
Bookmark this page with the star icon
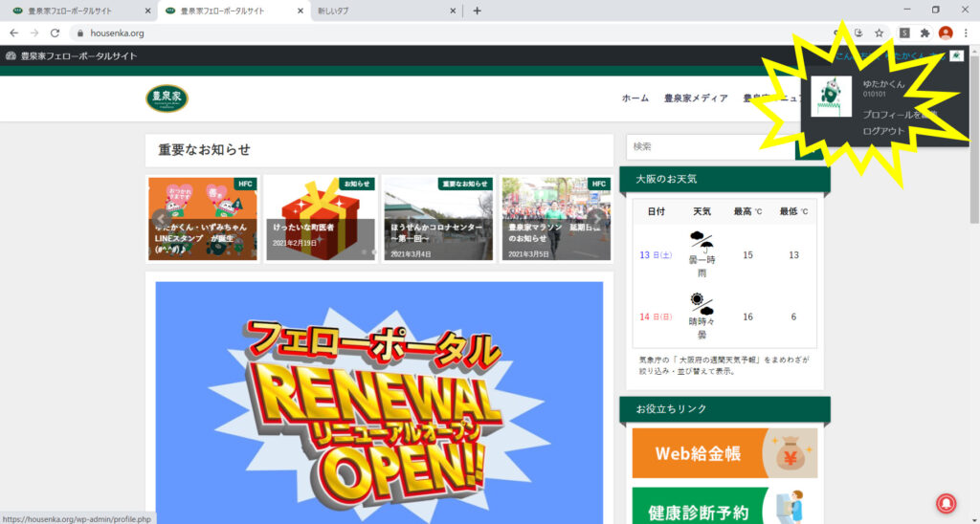pyautogui.click(x=879, y=33)
